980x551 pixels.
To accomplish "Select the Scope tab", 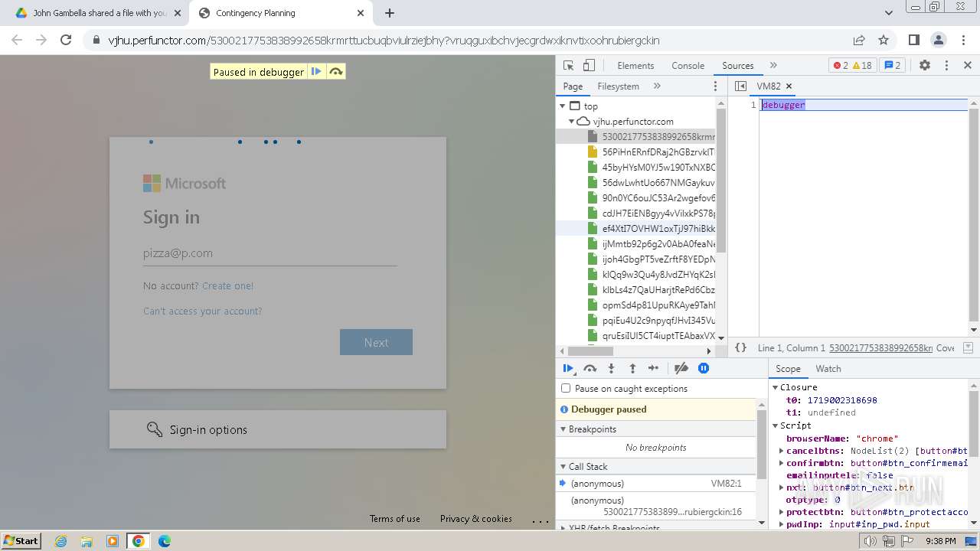I will [x=788, y=369].
